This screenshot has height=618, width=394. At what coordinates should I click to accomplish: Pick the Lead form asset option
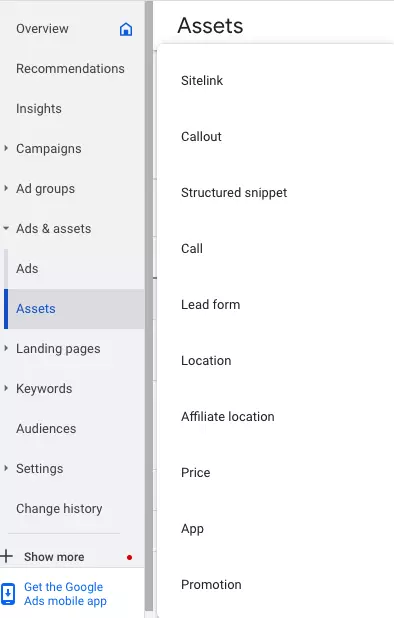pyautogui.click(x=210, y=304)
